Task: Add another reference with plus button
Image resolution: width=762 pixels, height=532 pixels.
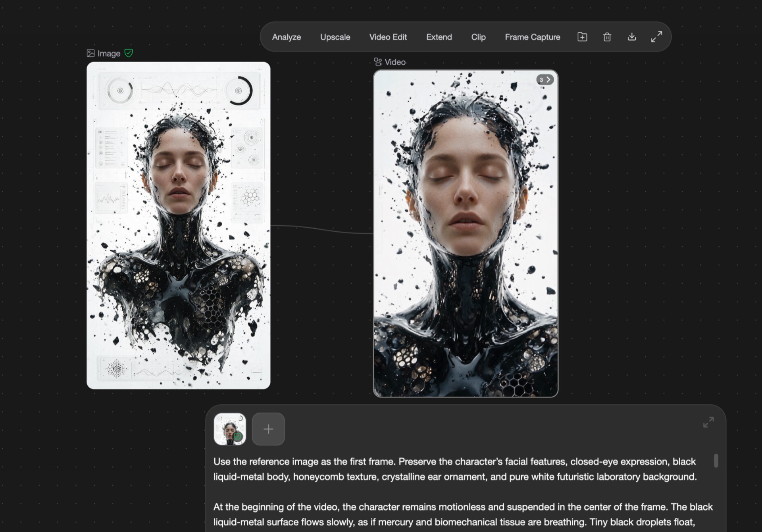Action: tap(268, 429)
